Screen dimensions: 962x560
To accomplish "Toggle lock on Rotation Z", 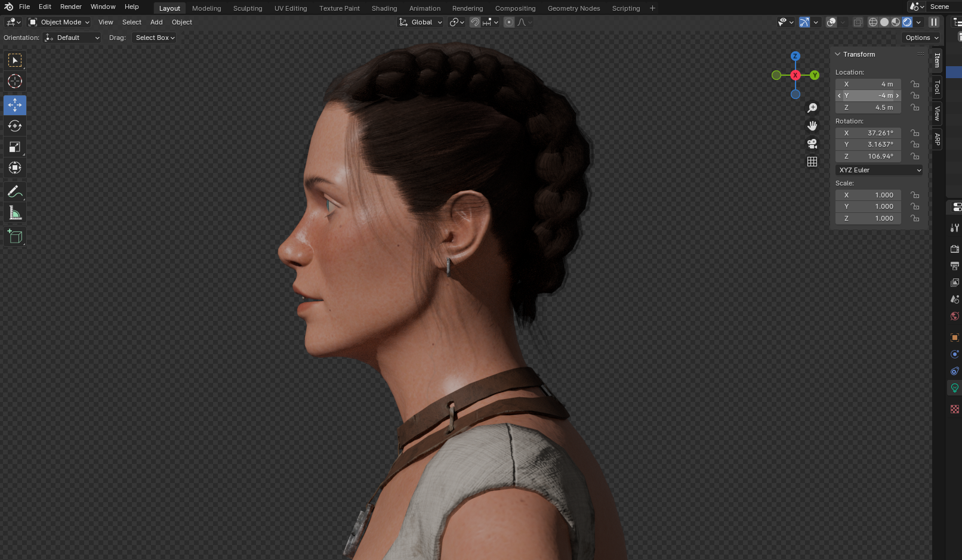I will pyautogui.click(x=915, y=156).
